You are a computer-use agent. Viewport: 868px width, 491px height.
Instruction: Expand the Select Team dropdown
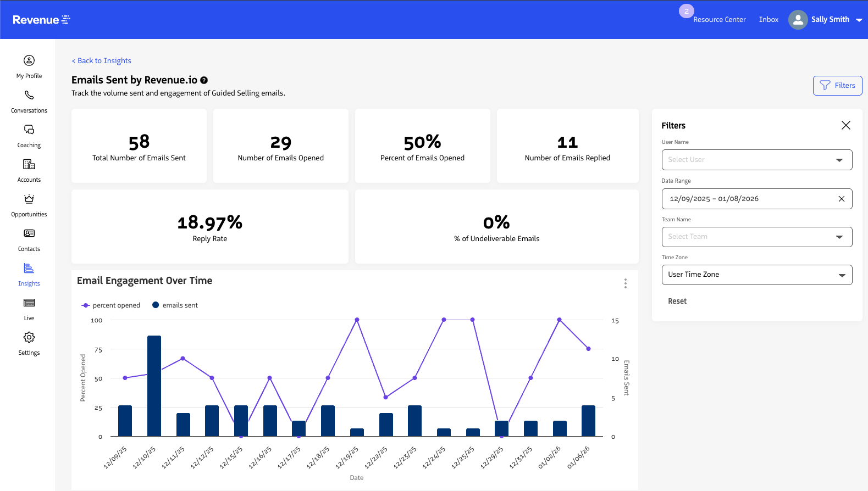pyautogui.click(x=756, y=237)
